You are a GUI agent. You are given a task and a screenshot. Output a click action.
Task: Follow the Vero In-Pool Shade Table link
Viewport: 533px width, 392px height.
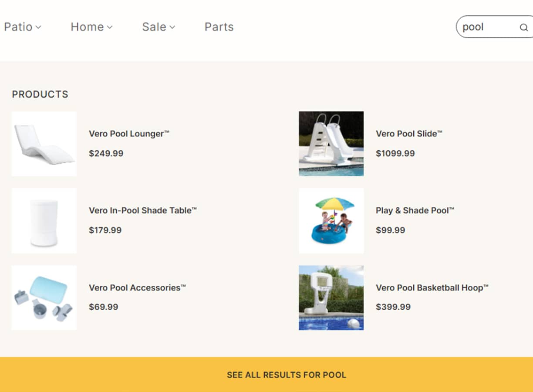143,210
